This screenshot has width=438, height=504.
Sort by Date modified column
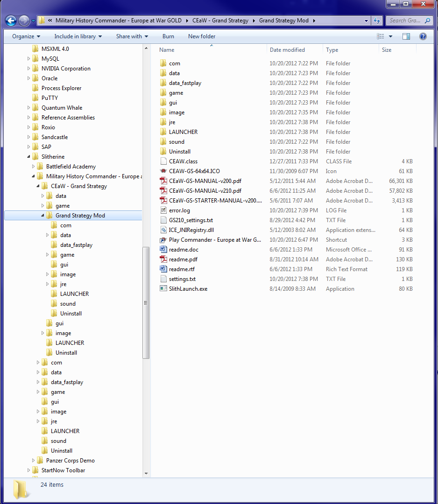(287, 50)
